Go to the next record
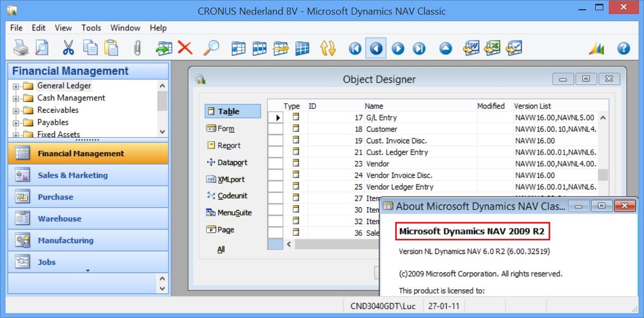Viewport: 644px width, 318px height. [x=397, y=48]
